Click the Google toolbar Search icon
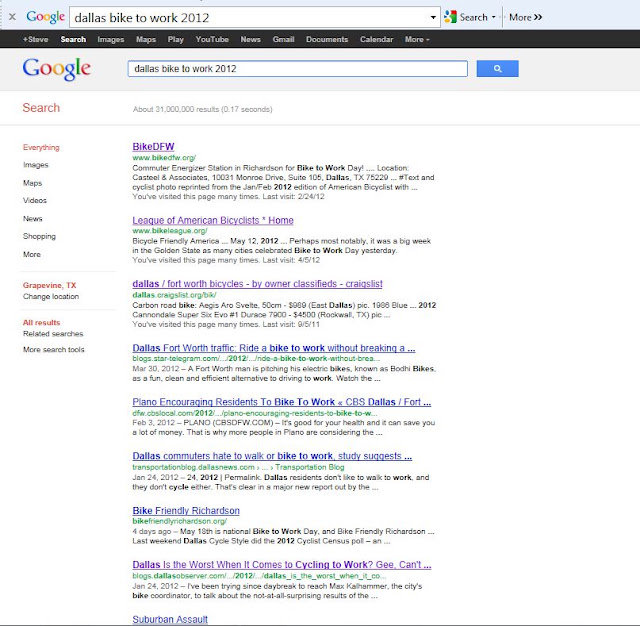 [451, 17]
